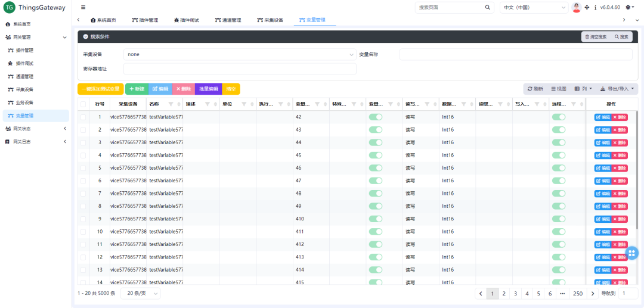
Task: Open the 采集设备 dropdown showing none
Action: [240, 55]
